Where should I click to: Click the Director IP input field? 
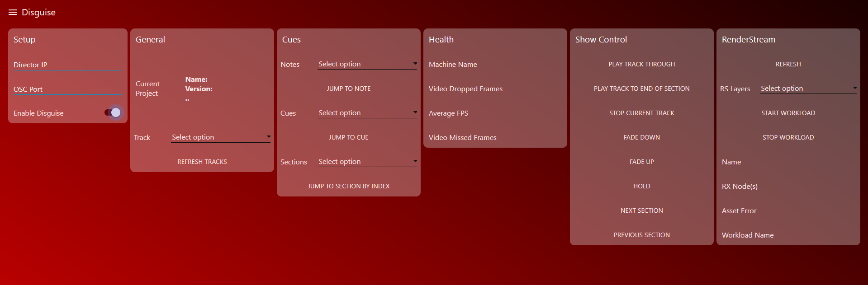[68, 65]
